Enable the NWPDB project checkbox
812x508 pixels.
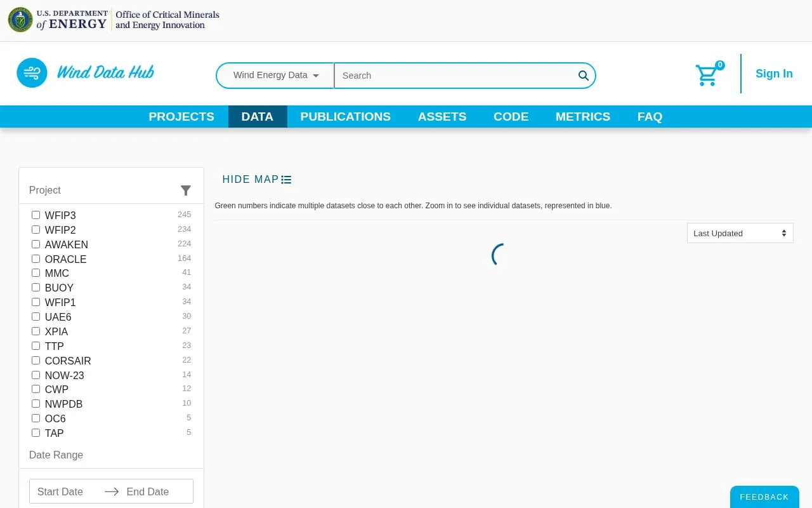click(x=36, y=404)
